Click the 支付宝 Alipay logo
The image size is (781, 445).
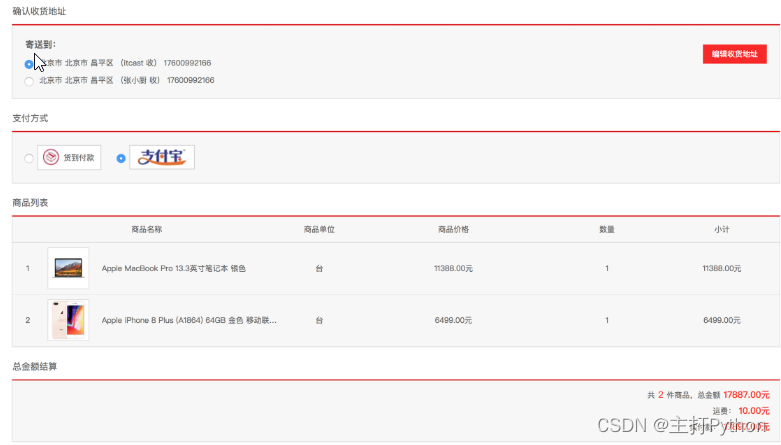coord(162,157)
